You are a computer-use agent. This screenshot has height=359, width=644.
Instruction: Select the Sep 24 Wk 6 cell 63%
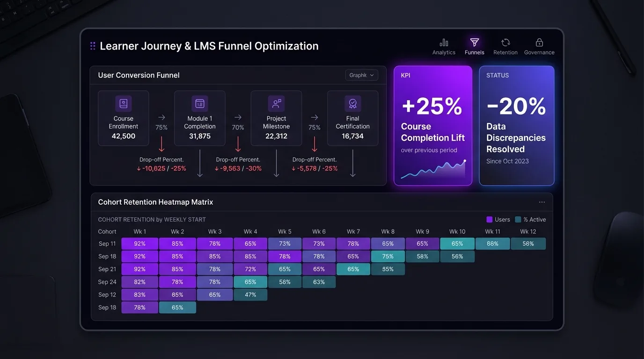[319, 282]
